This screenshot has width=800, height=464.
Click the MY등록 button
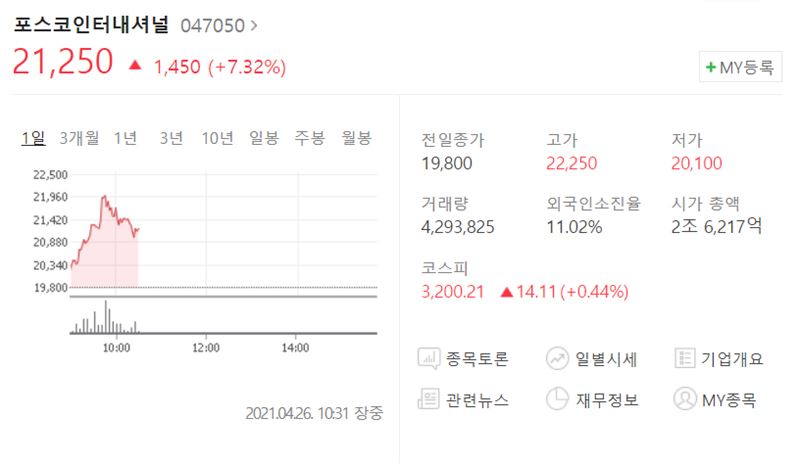pos(740,67)
